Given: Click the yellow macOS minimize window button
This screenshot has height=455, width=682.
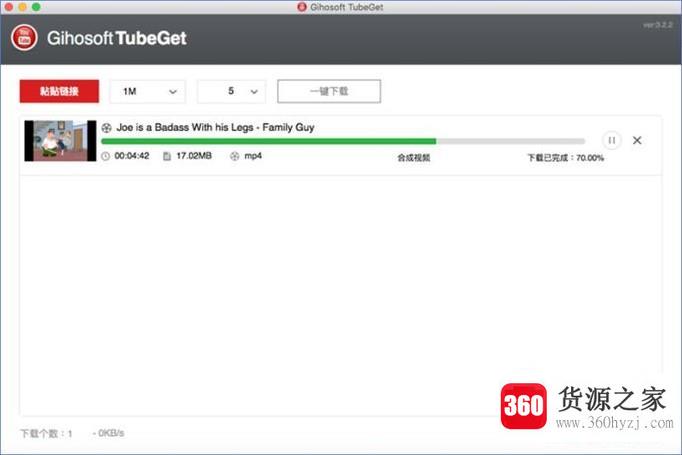Looking at the screenshot, I should [23, 7].
